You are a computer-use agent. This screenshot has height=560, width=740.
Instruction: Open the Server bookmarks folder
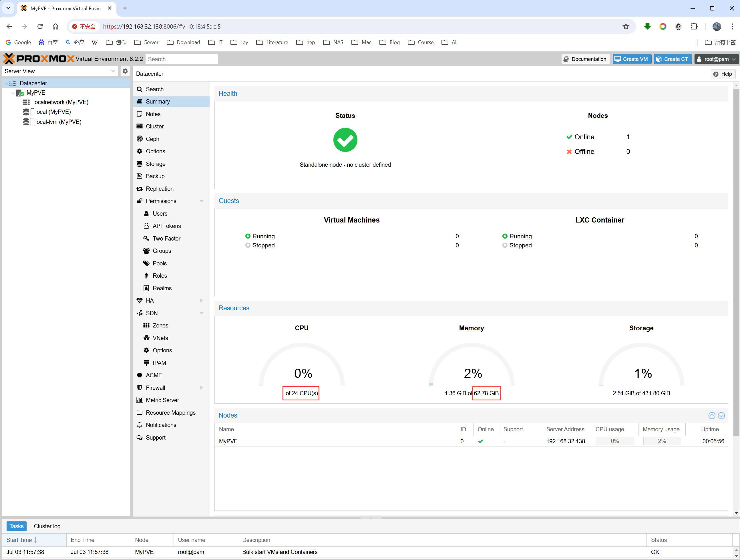[x=146, y=42]
